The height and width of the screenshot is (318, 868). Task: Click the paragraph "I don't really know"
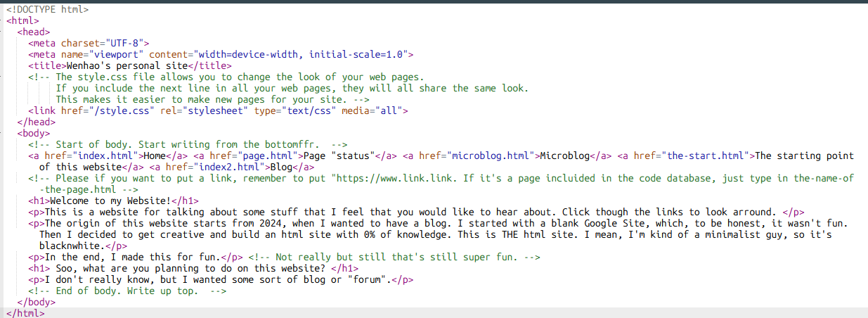tap(221, 279)
